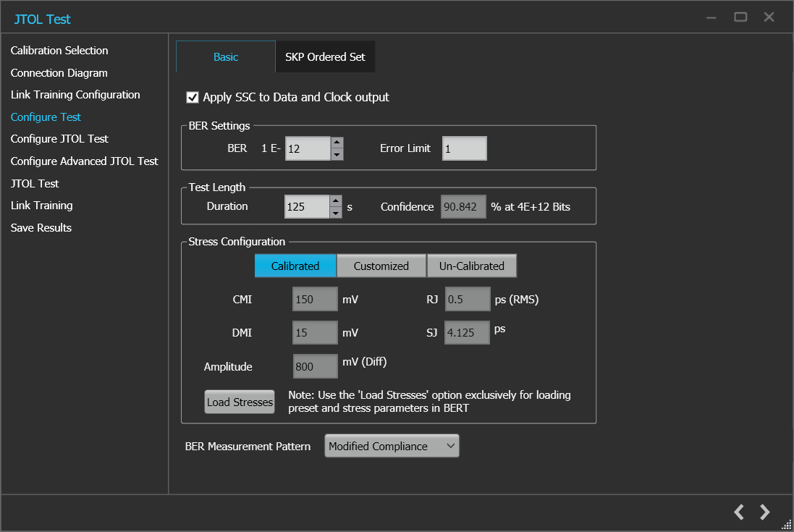Disable Apply SSC to Data and Clock output
The width and height of the screenshot is (794, 532).
pyautogui.click(x=193, y=97)
